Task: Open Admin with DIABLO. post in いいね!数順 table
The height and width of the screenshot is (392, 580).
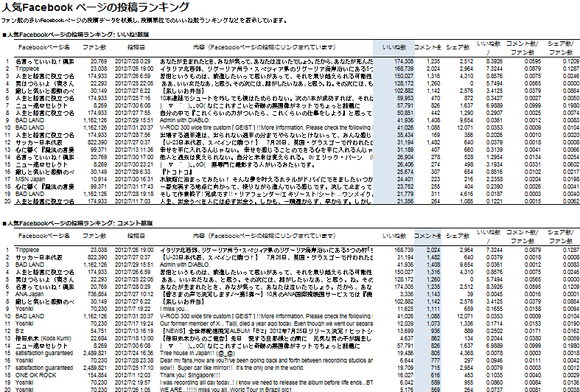Action: tap(184, 120)
